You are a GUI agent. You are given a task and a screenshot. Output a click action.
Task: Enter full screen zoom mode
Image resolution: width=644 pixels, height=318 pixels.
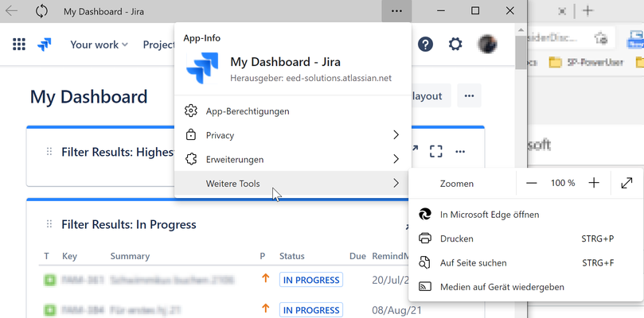click(626, 184)
